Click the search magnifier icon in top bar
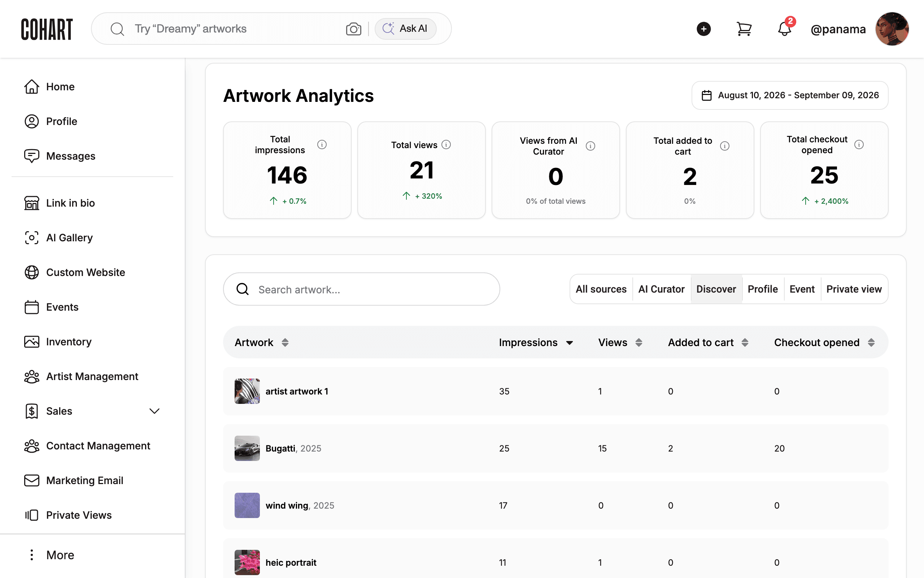 pyautogui.click(x=117, y=29)
